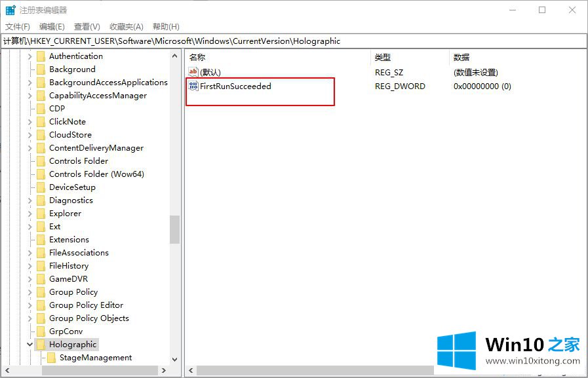Open the 查看(V) menu
Viewport: 588px width, 378px height.
[87, 27]
